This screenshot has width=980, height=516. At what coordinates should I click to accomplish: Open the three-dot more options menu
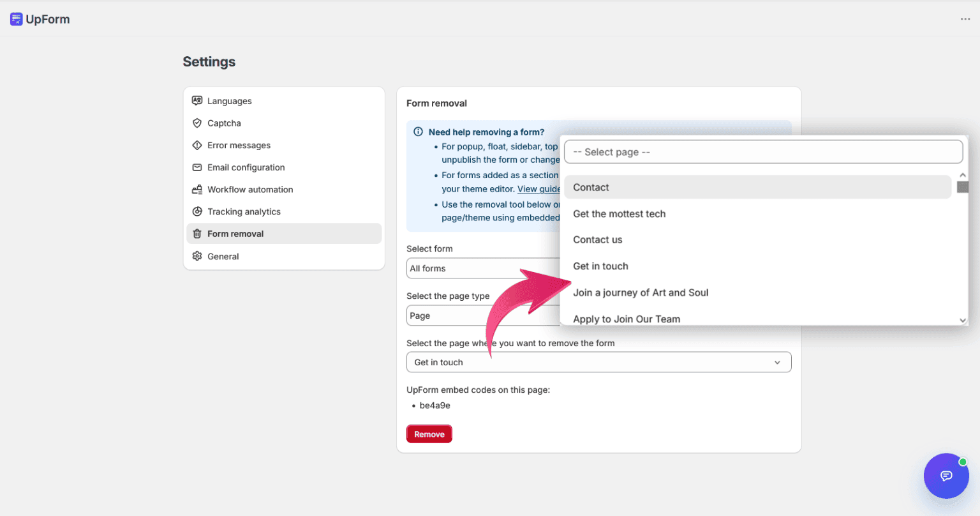coord(965,19)
